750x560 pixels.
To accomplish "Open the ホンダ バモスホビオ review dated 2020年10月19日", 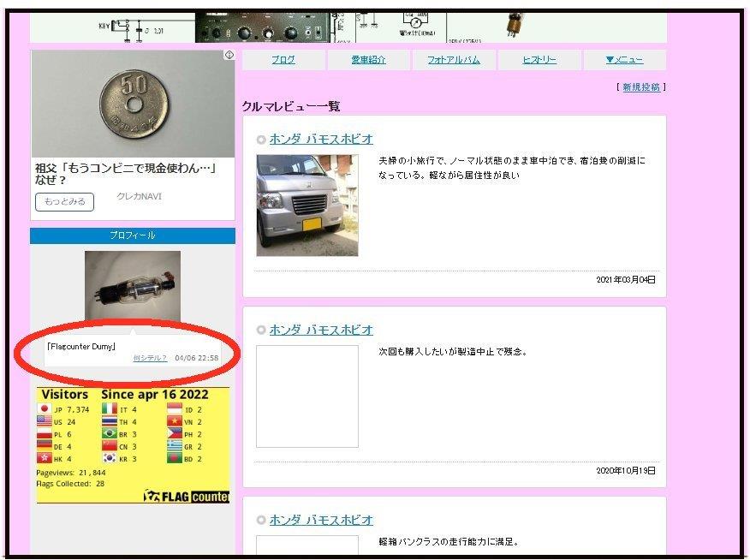I will (321, 330).
